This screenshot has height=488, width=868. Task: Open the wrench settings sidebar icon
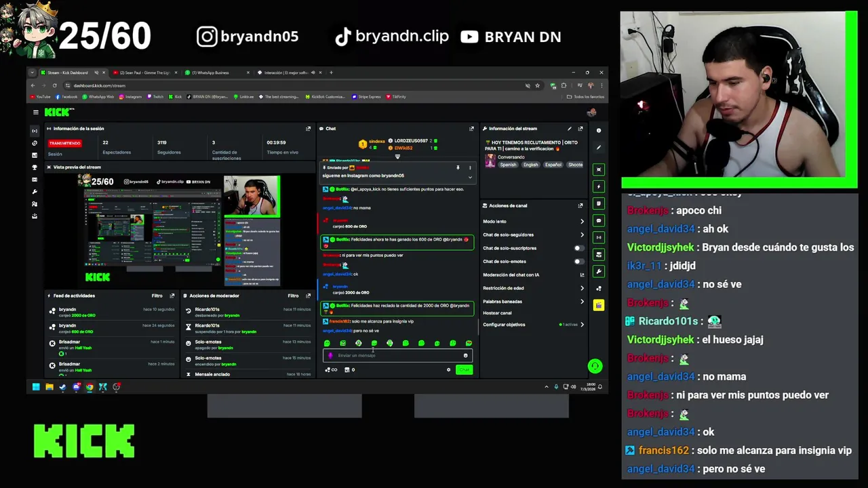[35, 192]
